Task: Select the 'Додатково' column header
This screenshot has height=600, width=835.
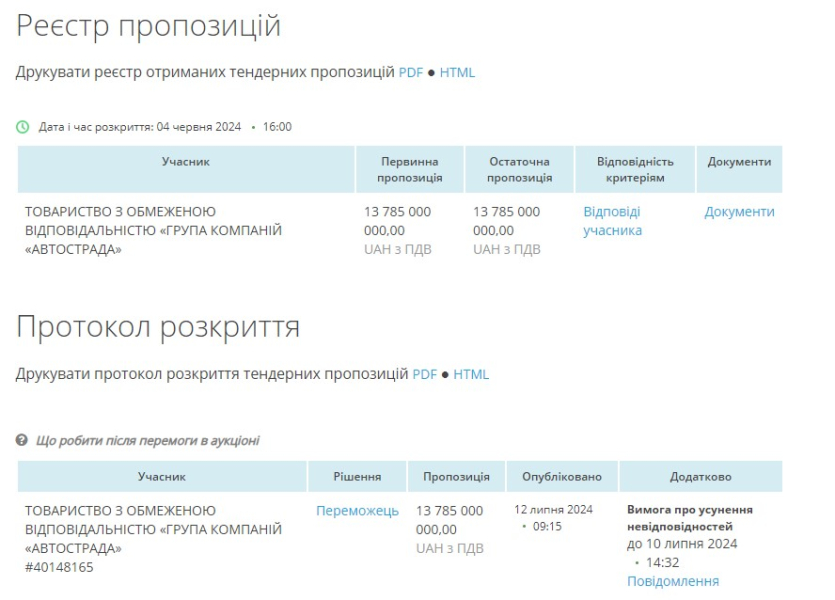Action: (x=700, y=477)
